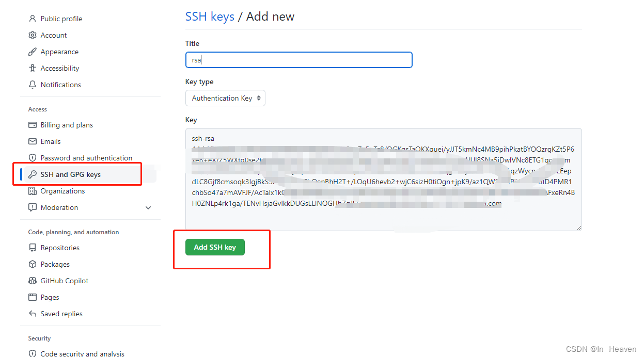
Task: Click the reply arrow icon beside Saved replies
Action: [32, 314]
